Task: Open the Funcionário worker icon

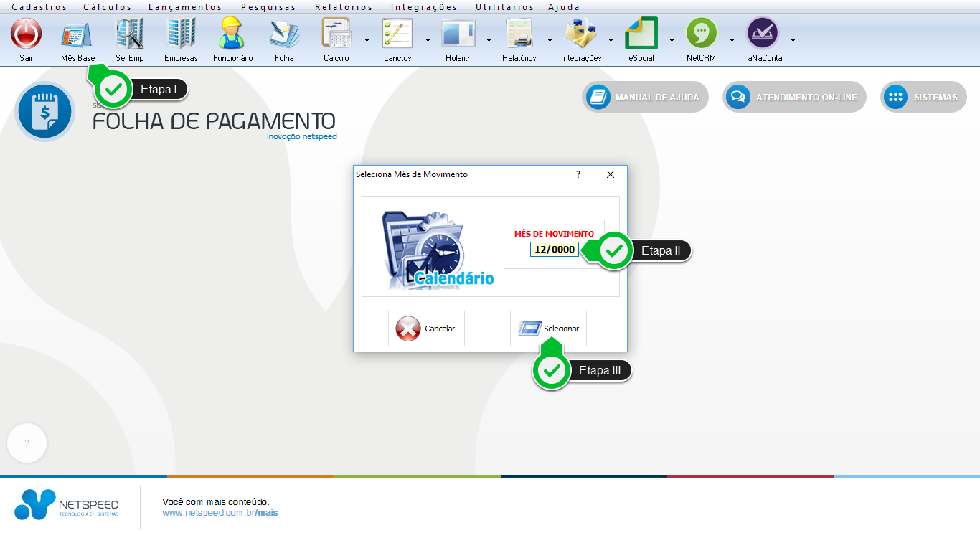Action: (232, 34)
